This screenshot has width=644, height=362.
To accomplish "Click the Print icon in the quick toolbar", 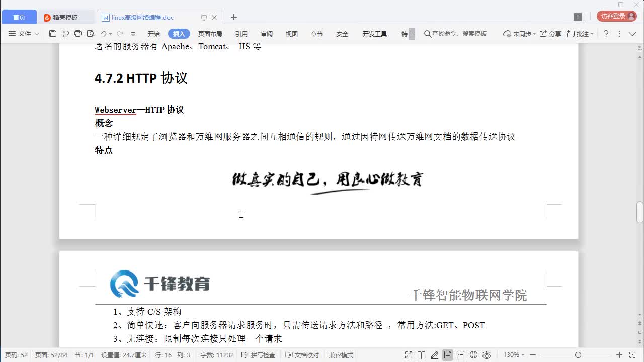I will click(x=78, y=34).
